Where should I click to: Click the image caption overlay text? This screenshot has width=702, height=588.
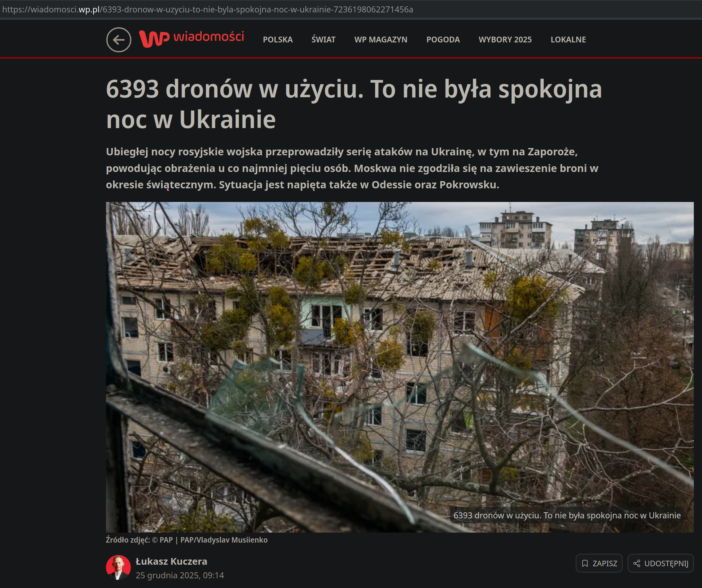coord(567,515)
